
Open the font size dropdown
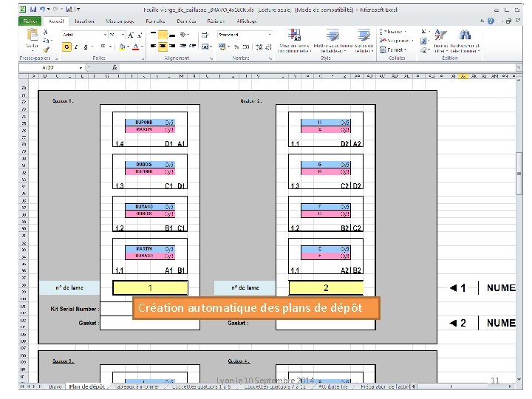[123, 35]
